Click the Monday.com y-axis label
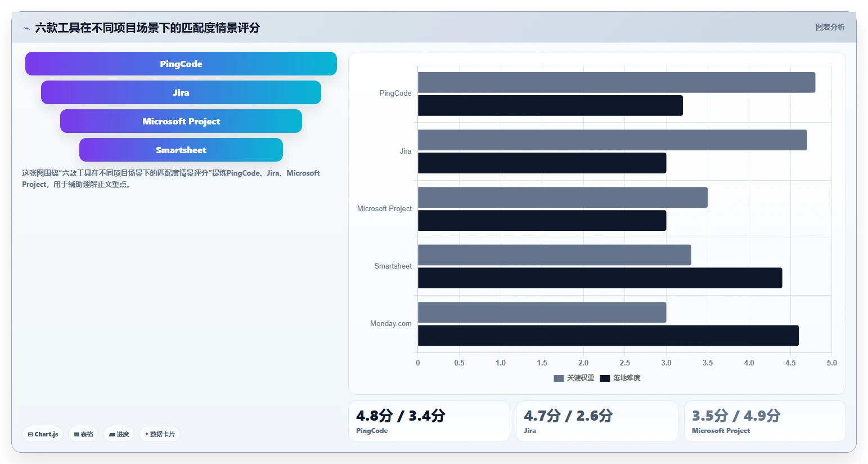 click(391, 323)
